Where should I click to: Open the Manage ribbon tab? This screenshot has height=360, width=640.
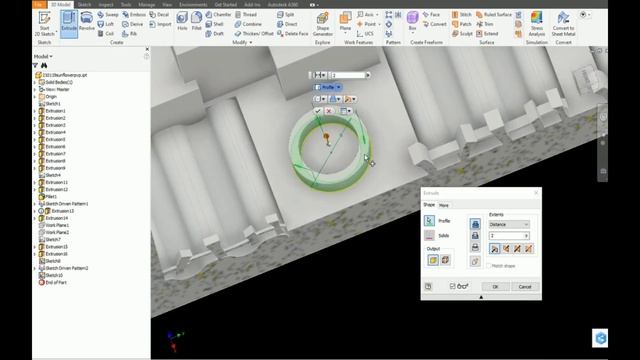tap(146, 4)
